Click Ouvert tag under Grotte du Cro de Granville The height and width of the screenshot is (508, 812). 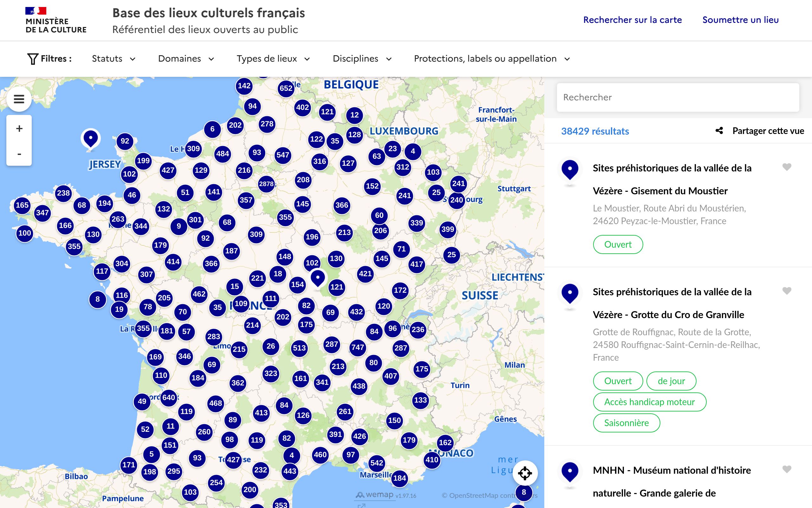coord(618,381)
